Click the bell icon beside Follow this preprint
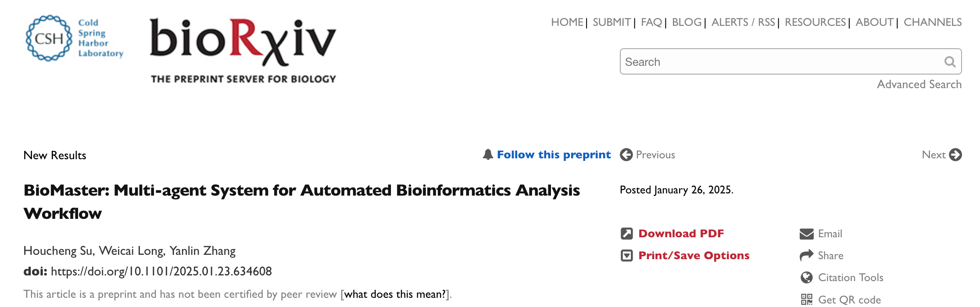The image size is (980, 307). (488, 154)
